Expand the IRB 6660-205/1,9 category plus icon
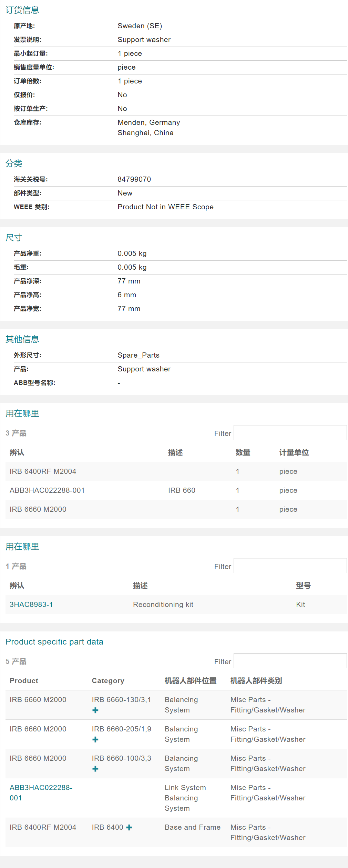This screenshot has width=348, height=868. pyautogui.click(x=95, y=739)
